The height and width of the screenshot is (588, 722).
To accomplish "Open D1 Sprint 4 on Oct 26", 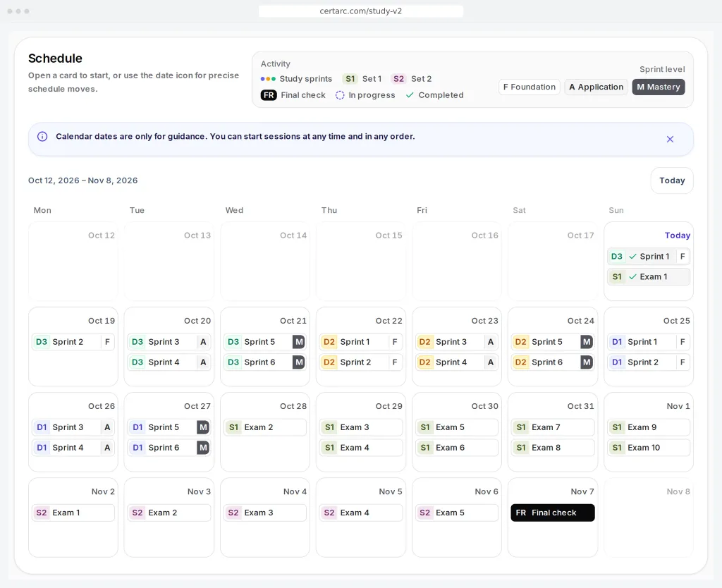I will coord(73,448).
